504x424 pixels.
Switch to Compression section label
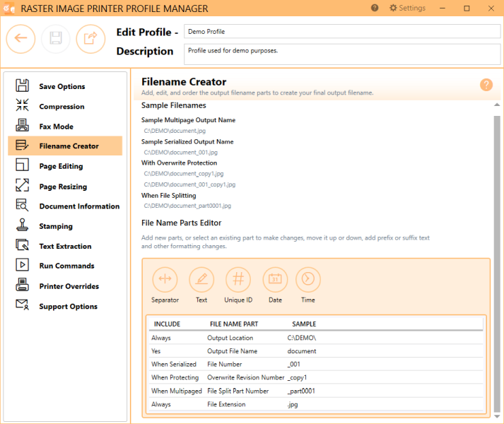pos(61,107)
